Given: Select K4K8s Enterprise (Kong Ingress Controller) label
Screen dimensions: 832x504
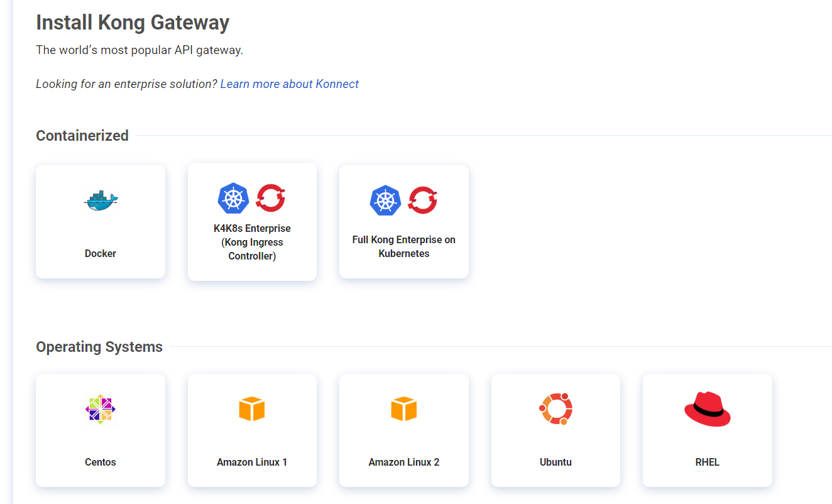Looking at the screenshot, I should [252, 242].
